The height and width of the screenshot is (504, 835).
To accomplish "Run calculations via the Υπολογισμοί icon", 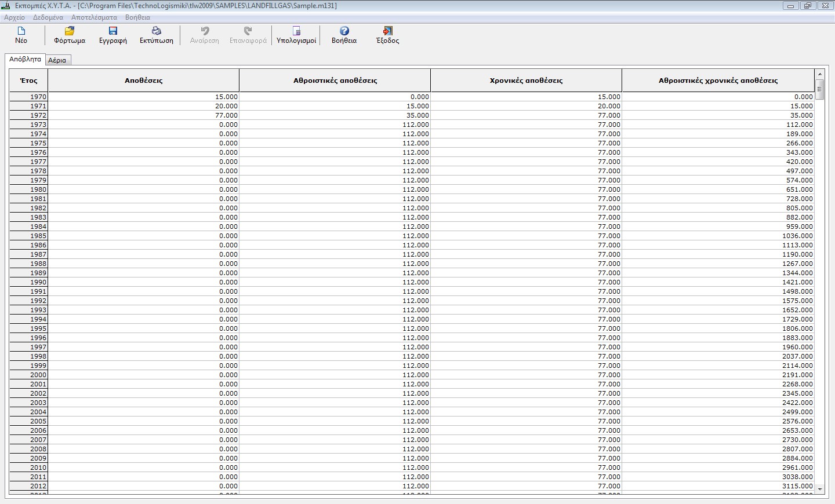I will coord(296,31).
